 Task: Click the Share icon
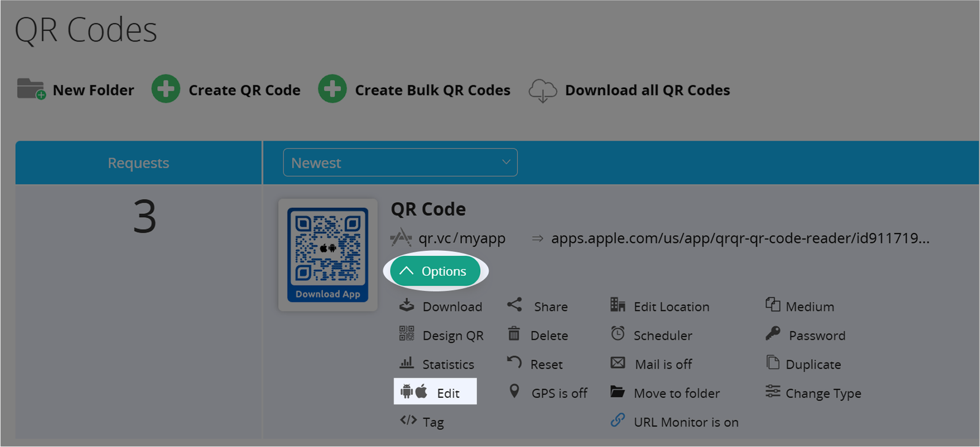[514, 304]
